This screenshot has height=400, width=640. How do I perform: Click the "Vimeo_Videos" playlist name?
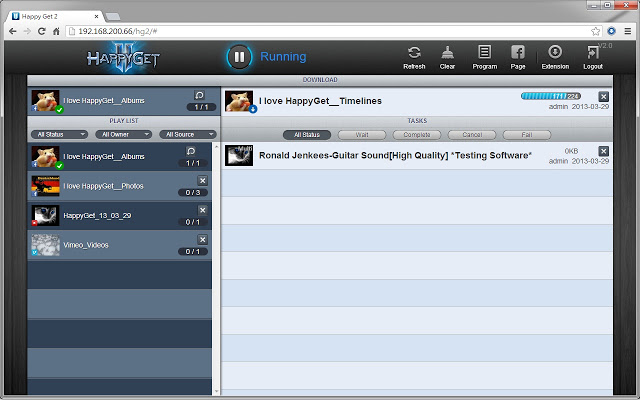pos(86,245)
